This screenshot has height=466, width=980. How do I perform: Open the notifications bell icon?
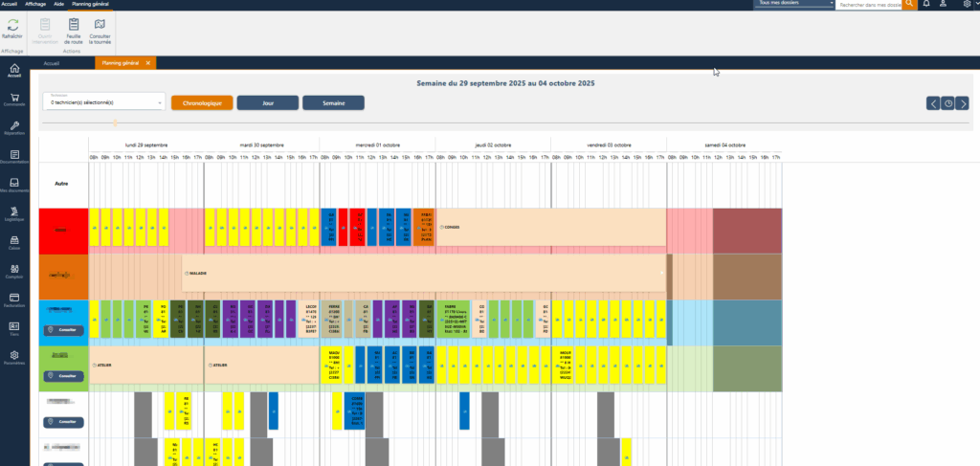tap(926, 5)
